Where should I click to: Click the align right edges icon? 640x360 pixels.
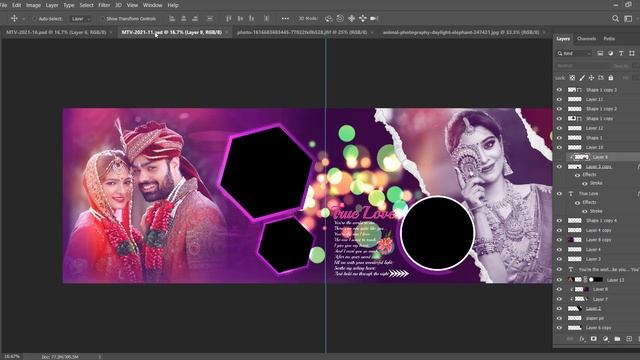point(195,18)
